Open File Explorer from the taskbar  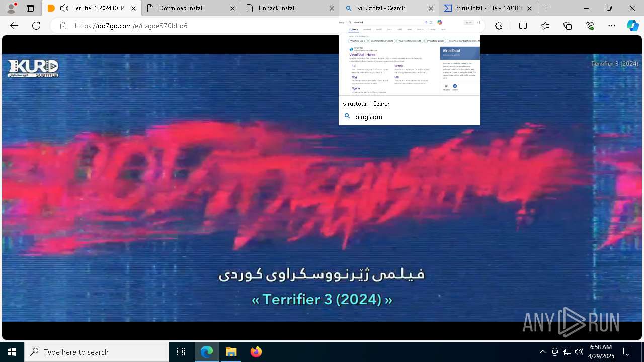[231, 352]
